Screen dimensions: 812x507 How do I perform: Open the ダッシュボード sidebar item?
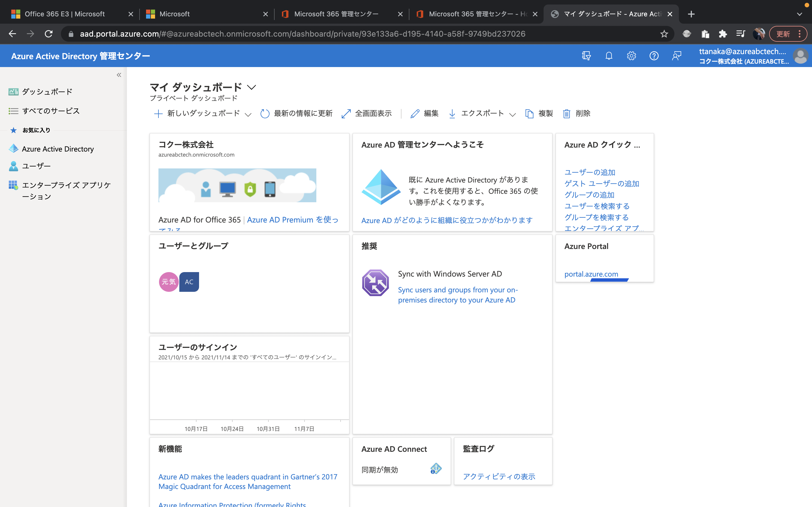(47, 91)
